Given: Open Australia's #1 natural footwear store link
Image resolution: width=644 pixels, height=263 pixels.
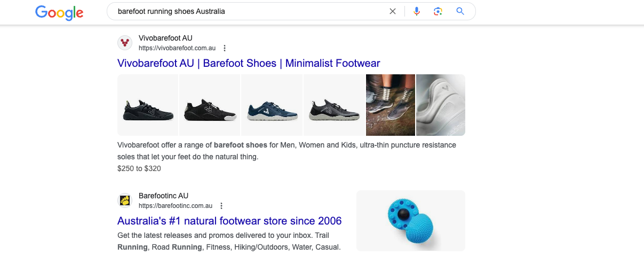Looking at the screenshot, I should (229, 221).
